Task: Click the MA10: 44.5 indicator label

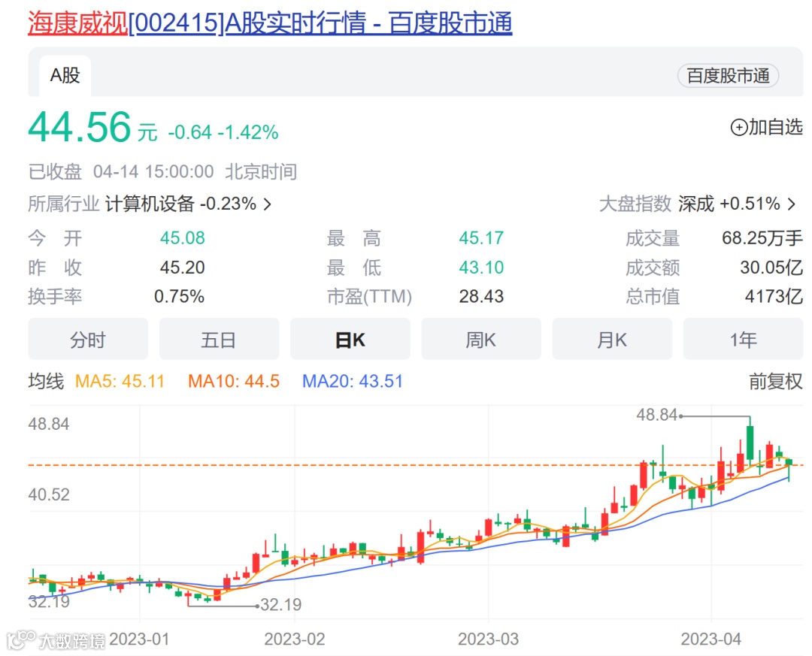Action: point(234,382)
